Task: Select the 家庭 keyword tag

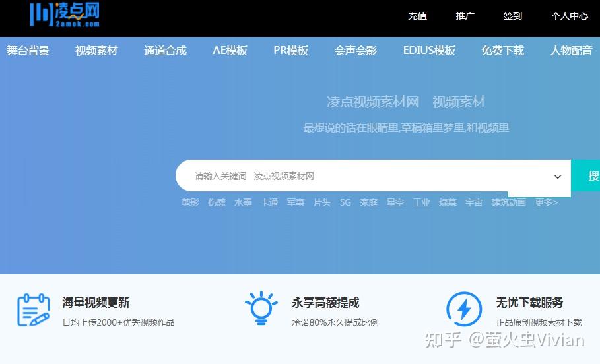Action: pyautogui.click(x=369, y=202)
